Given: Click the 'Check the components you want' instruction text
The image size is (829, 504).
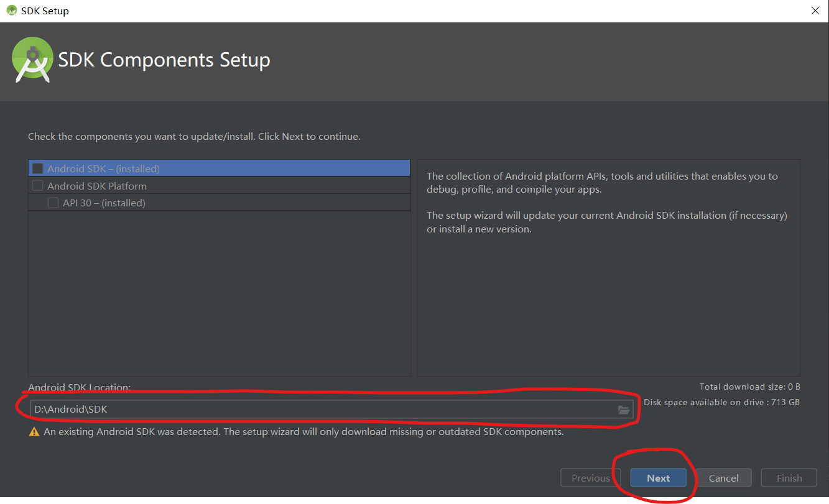Looking at the screenshot, I should tap(194, 136).
